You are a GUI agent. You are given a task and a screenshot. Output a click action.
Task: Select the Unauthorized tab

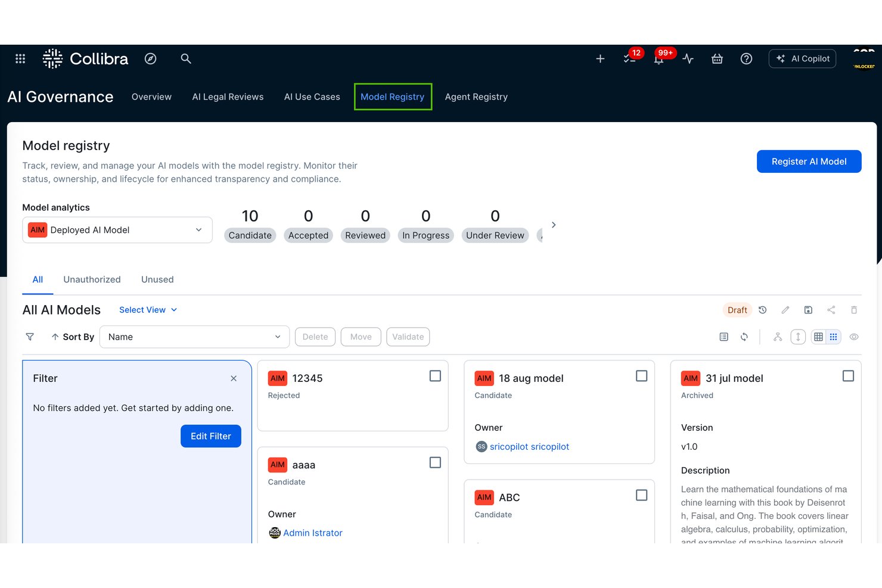pyautogui.click(x=92, y=279)
